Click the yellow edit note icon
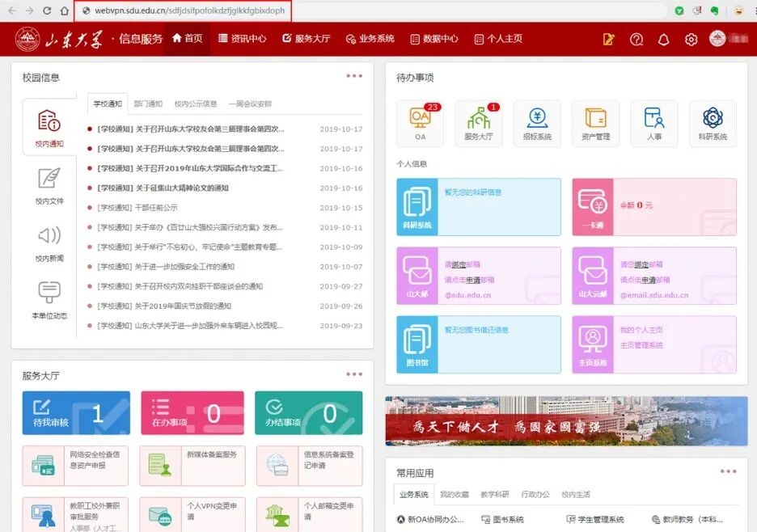Viewport: 757px width, 532px height. [609, 39]
